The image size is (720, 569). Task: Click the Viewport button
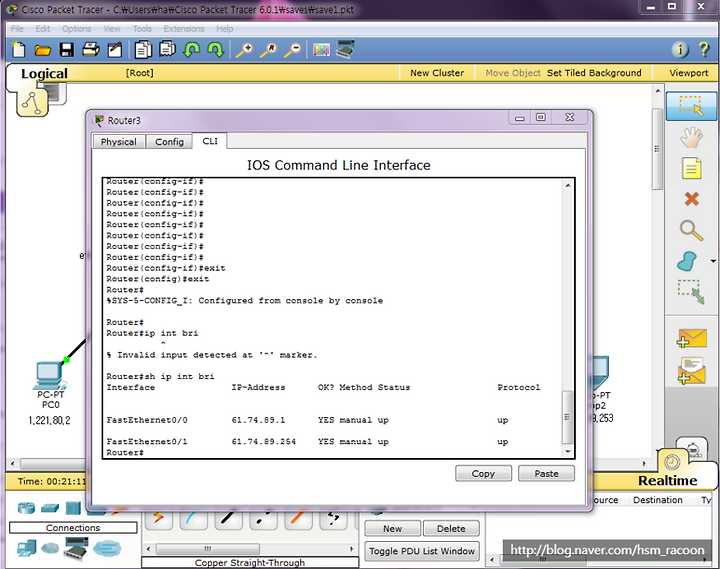point(688,73)
